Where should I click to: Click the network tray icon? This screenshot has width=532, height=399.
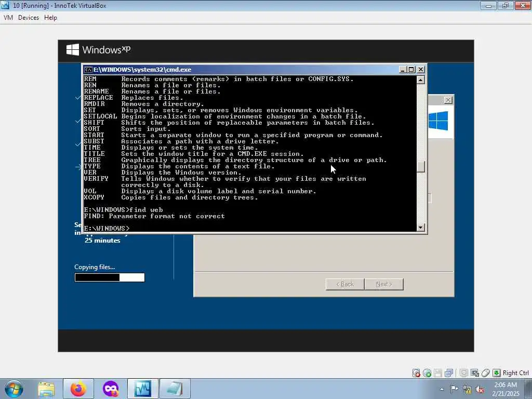tap(467, 390)
